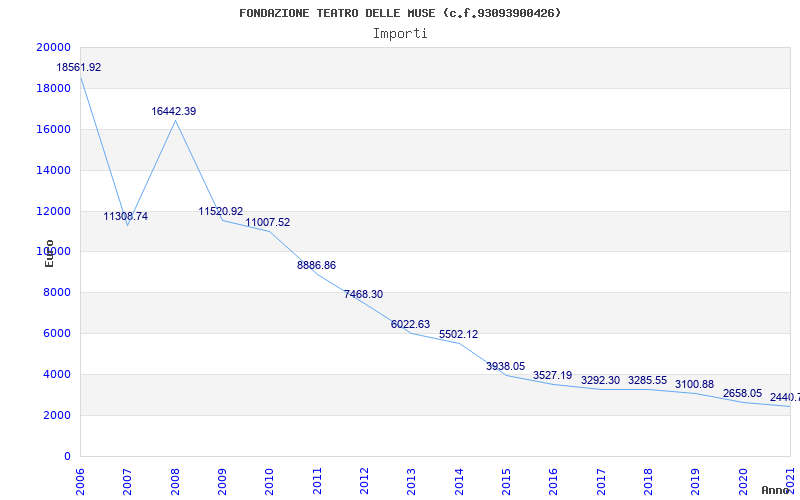Image resolution: width=800 pixels, height=500 pixels.
Task: Click the 0 y-axis tick label
Action: (67, 456)
